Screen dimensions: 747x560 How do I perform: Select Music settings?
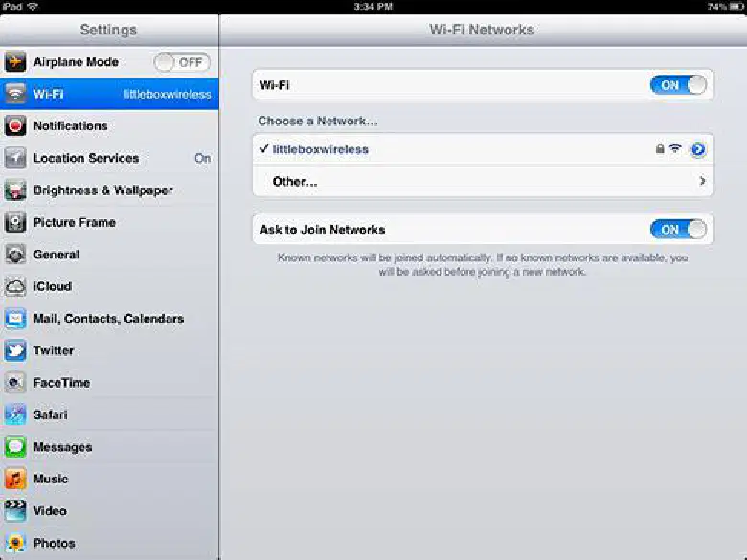(109, 479)
